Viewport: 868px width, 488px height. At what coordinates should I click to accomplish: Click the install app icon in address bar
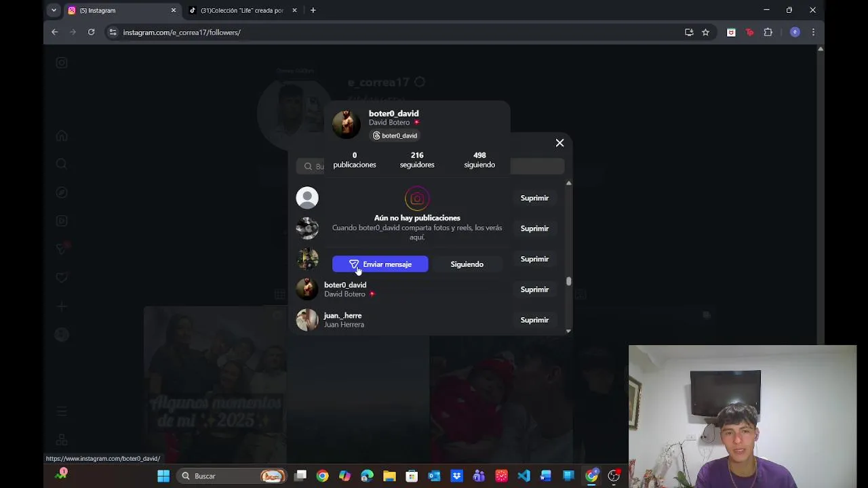(x=689, y=32)
